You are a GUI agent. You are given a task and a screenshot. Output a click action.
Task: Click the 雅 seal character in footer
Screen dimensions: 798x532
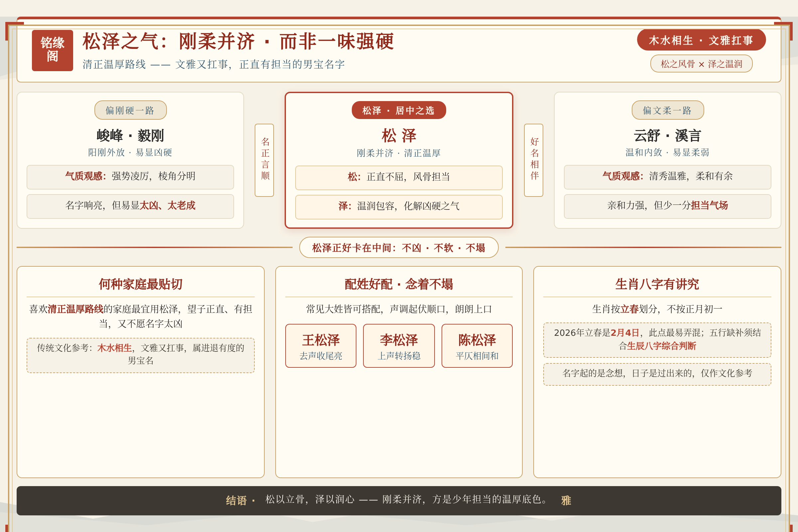pos(566,500)
